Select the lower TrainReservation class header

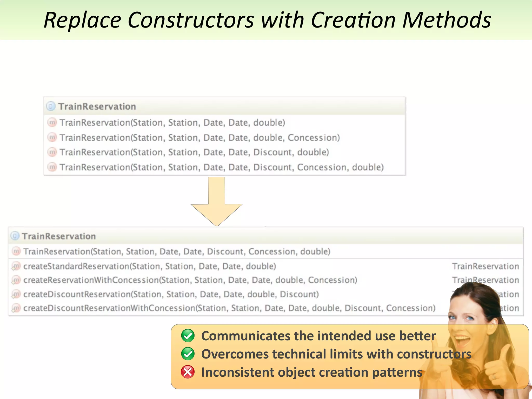[x=59, y=236]
